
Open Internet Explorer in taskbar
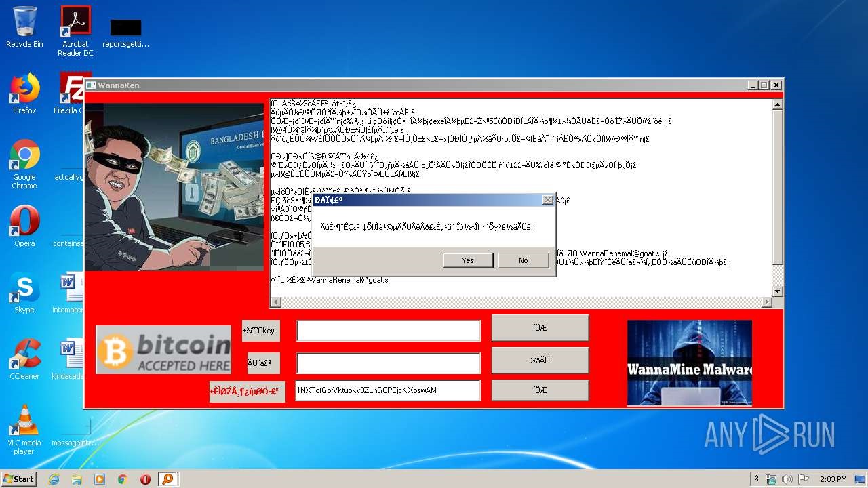click(x=54, y=479)
